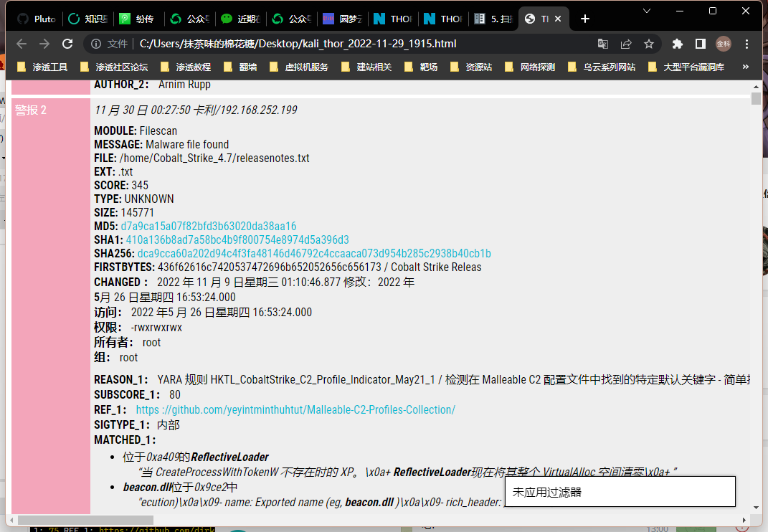This screenshot has width=768, height=532.
Task: Open the Chrome three-dot menu
Action: click(x=747, y=44)
